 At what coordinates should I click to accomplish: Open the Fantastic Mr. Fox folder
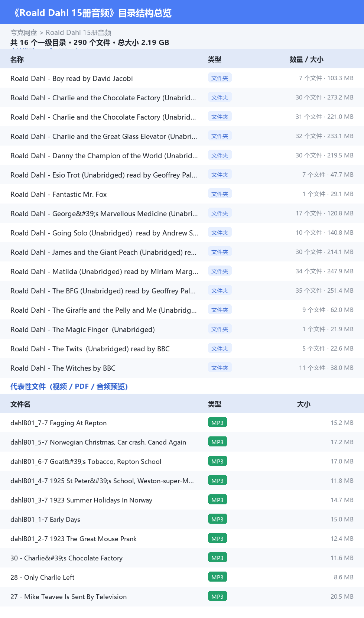(59, 194)
